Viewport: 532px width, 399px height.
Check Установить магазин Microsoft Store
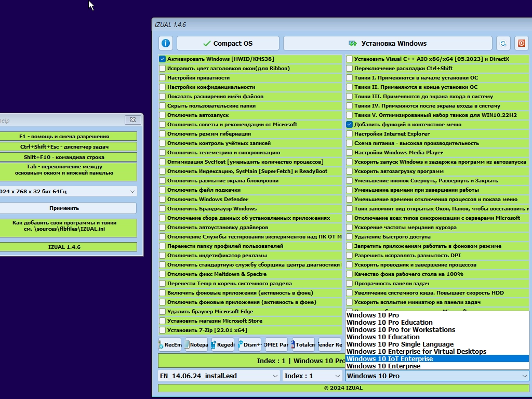point(162,321)
